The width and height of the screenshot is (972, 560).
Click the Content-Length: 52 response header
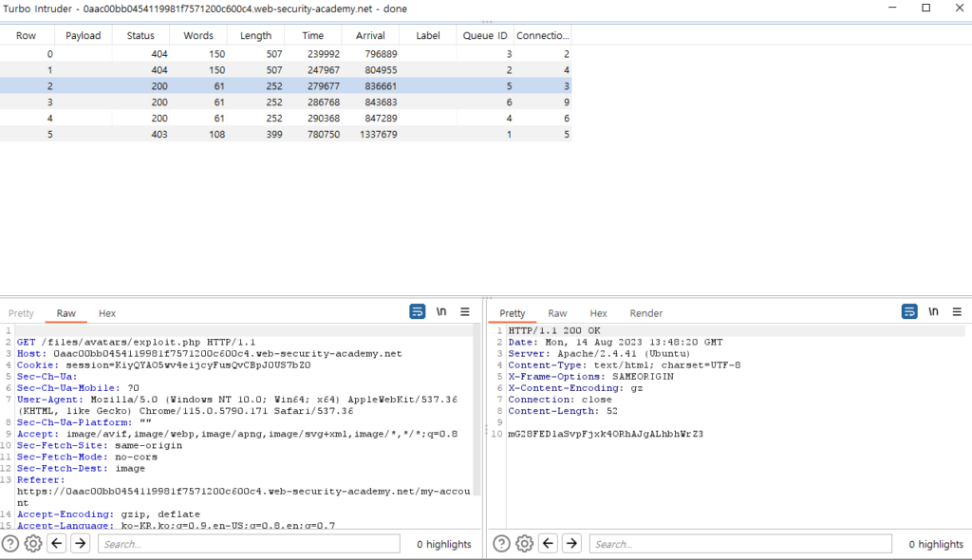coord(563,411)
